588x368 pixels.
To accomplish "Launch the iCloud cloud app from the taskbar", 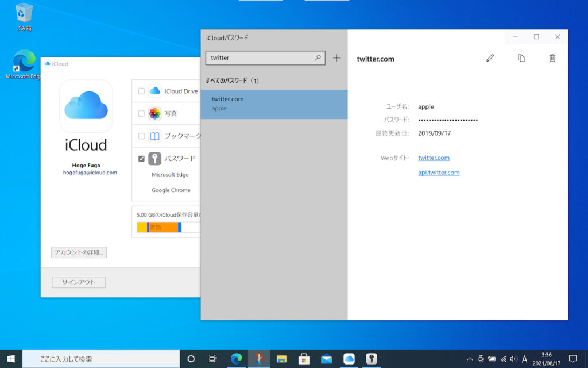I will (x=349, y=358).
